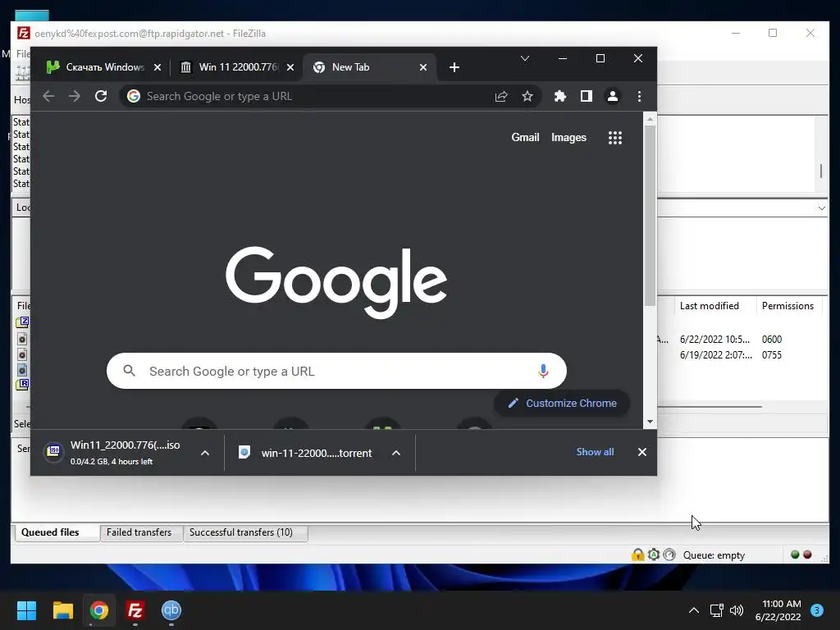Viewport: 840px width, 630px height.
Task: Open Gmail link
Action: [x=525, y=138]
